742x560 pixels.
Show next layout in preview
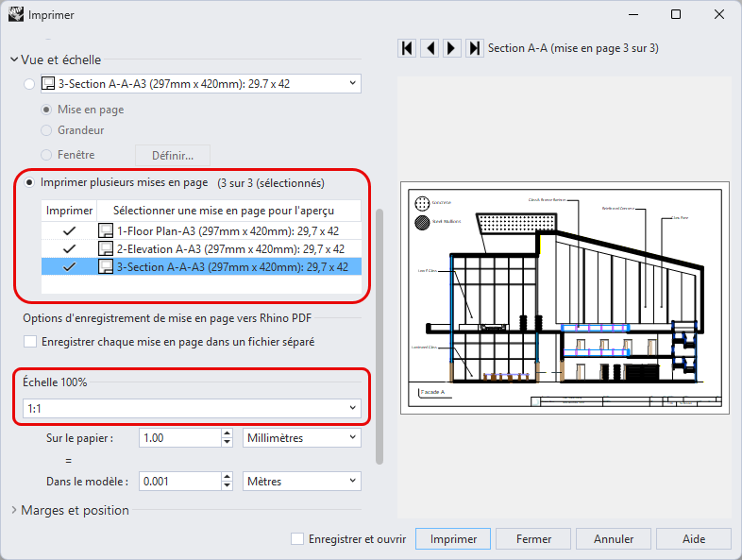click(x=452, y=48)
